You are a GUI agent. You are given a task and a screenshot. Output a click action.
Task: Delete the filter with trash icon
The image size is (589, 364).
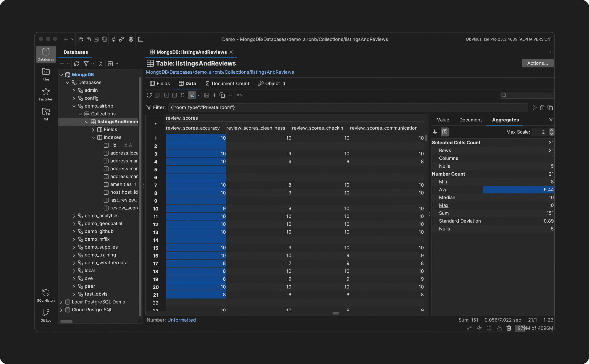542,108
